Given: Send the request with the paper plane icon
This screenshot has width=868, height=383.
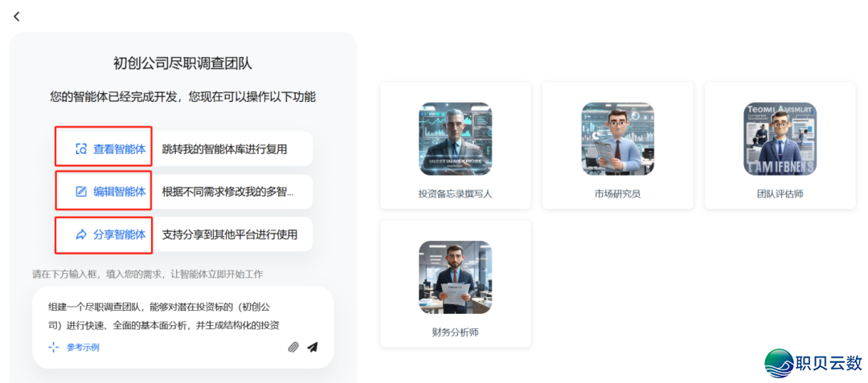Looking at the screenshot, I should 313,347.
